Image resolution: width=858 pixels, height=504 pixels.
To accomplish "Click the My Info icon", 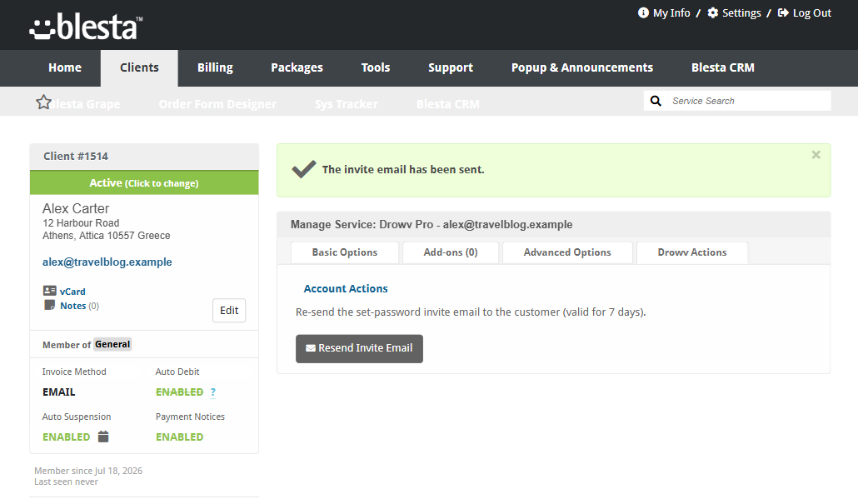I will (x=643, y=12).
